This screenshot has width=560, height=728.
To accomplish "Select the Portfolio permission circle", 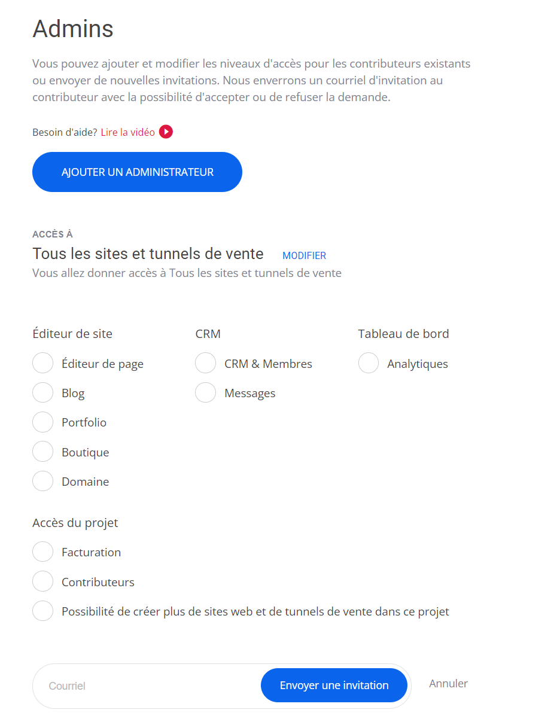I will coord(43,422).
